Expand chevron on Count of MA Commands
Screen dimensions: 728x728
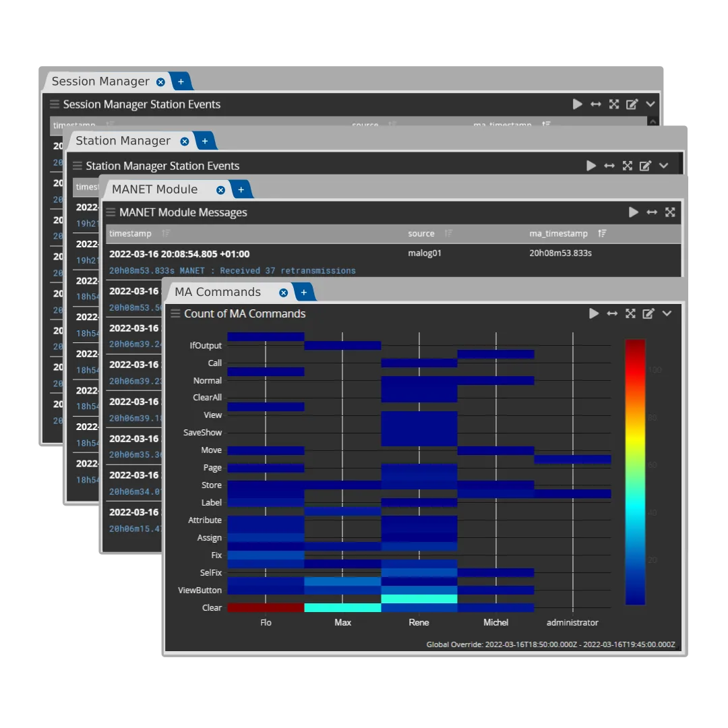667,313
